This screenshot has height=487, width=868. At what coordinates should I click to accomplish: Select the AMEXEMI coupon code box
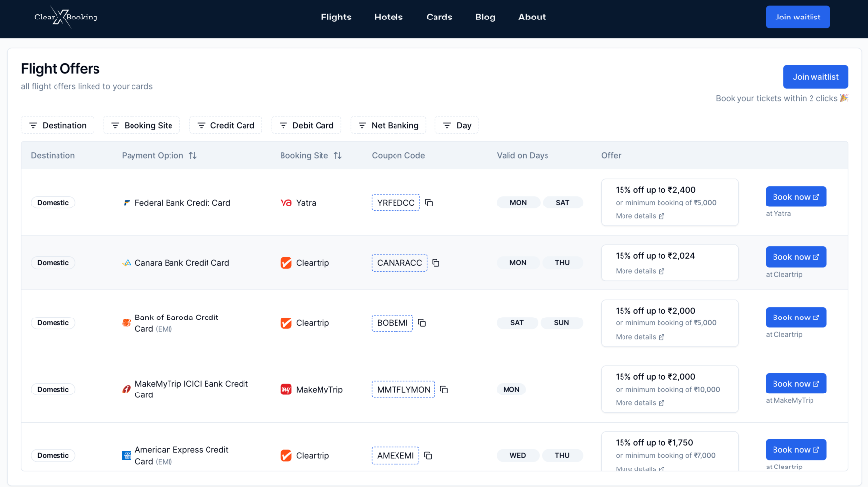point(396,456)
